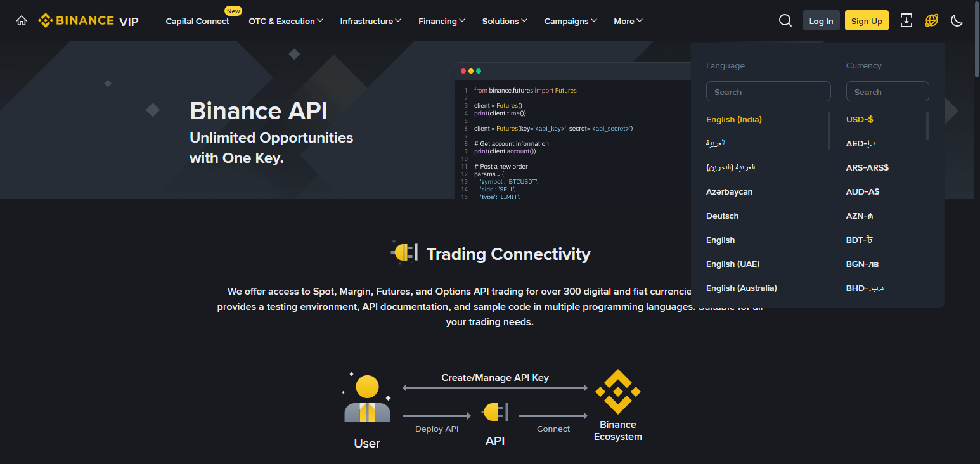Open the Binance VIP logo
Image resolution: width=980 pixels, height=464 pixels.
pyautogui.click(x=88, y=21)
